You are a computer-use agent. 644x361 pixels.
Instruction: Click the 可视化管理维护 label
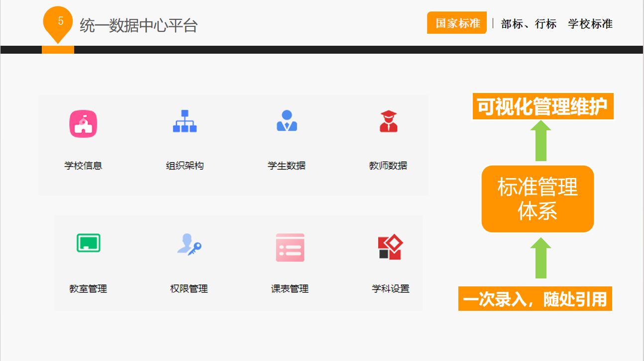click(x=542, y=106)
